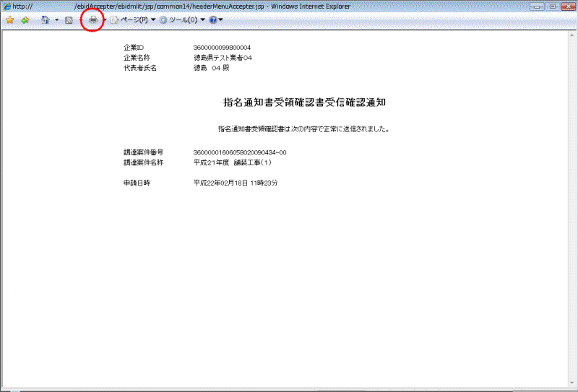Click the company ID value 3600000099800004

222,48
